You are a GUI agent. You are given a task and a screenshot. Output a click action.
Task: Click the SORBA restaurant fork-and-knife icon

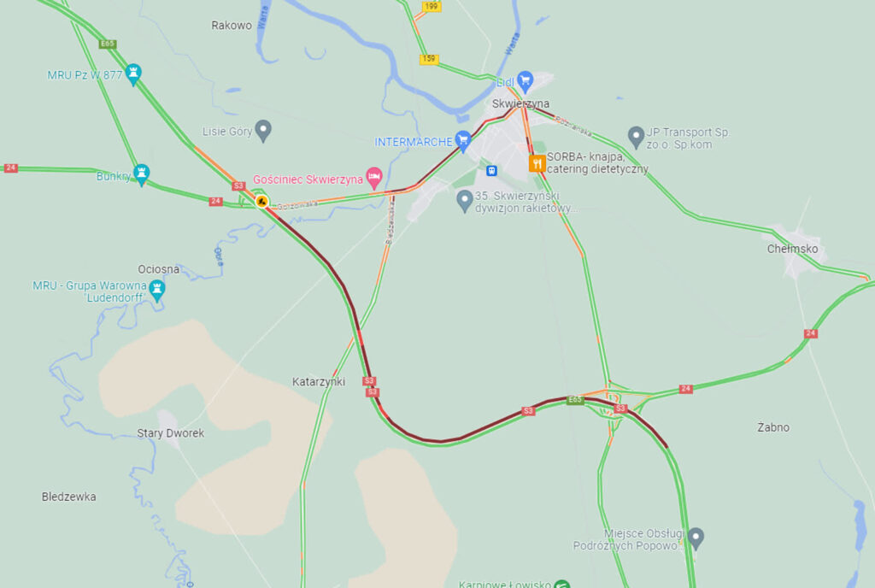537,163
